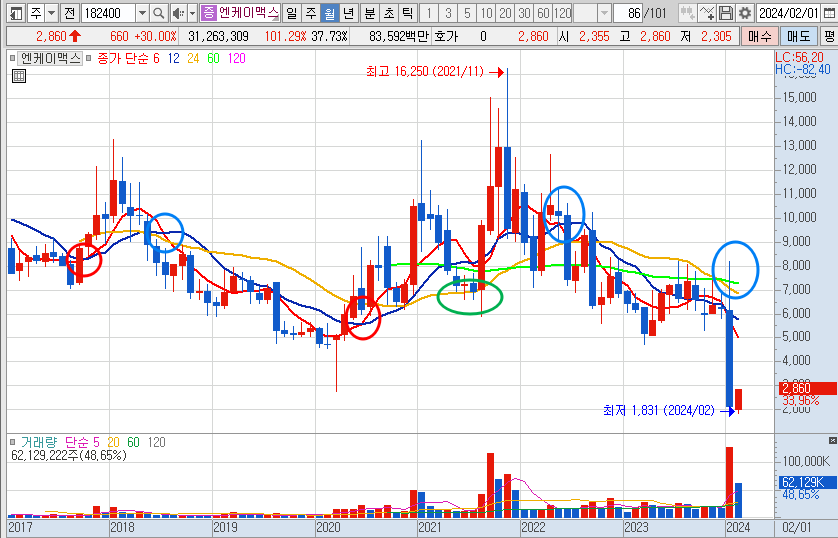Toggle the 1 interval button
Viewport: 838px width, 538px height.
[x=429, y=13]
